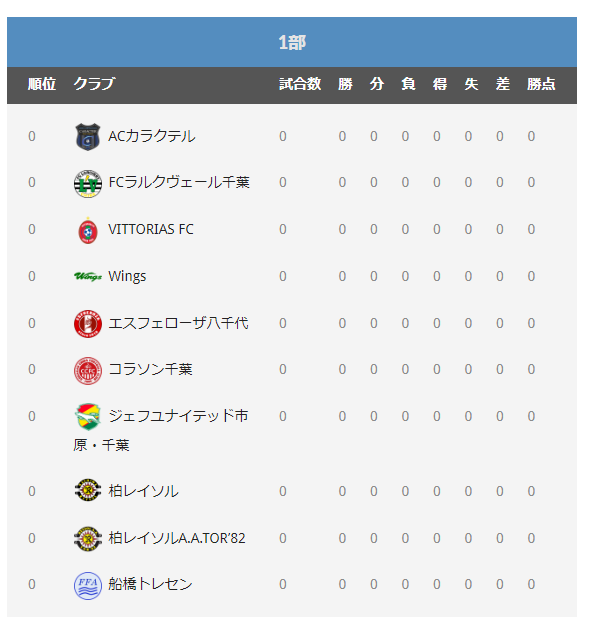593x636 pixels.
Task: Click the クラブ column header
Action: click(x=94, y=84)
